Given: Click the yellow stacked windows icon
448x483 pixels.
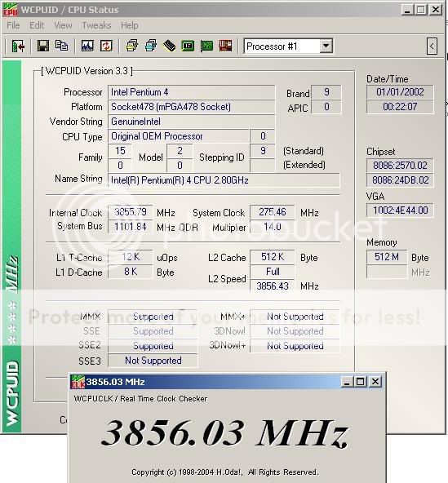Looking at the screenshot, I should (x=132, y=46).
